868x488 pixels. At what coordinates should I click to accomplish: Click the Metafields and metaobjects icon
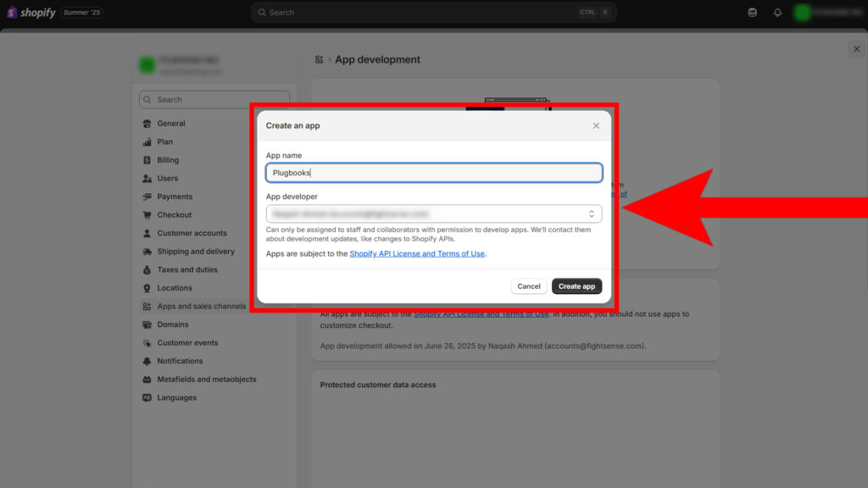(x=147, y=379)
